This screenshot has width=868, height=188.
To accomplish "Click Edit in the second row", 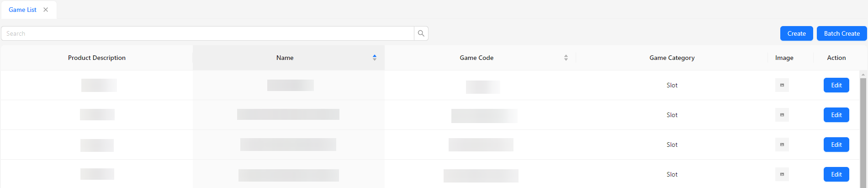I will click(x=836, y=115).
